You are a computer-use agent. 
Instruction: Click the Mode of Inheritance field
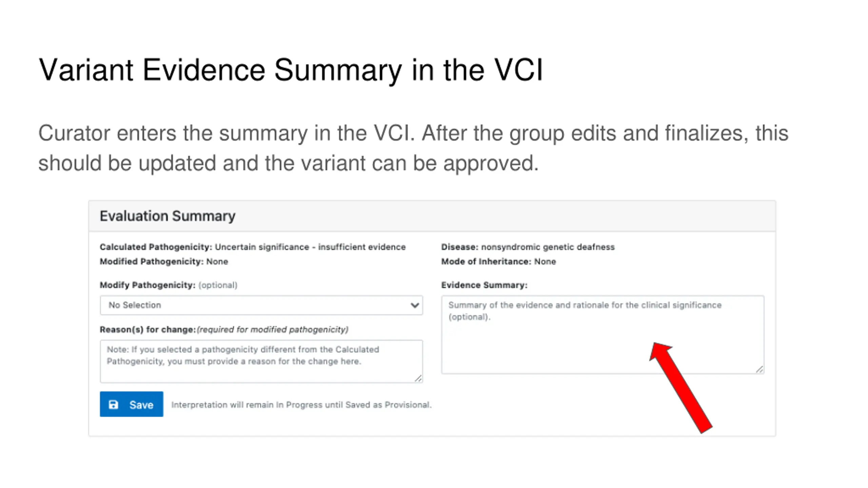498,262
